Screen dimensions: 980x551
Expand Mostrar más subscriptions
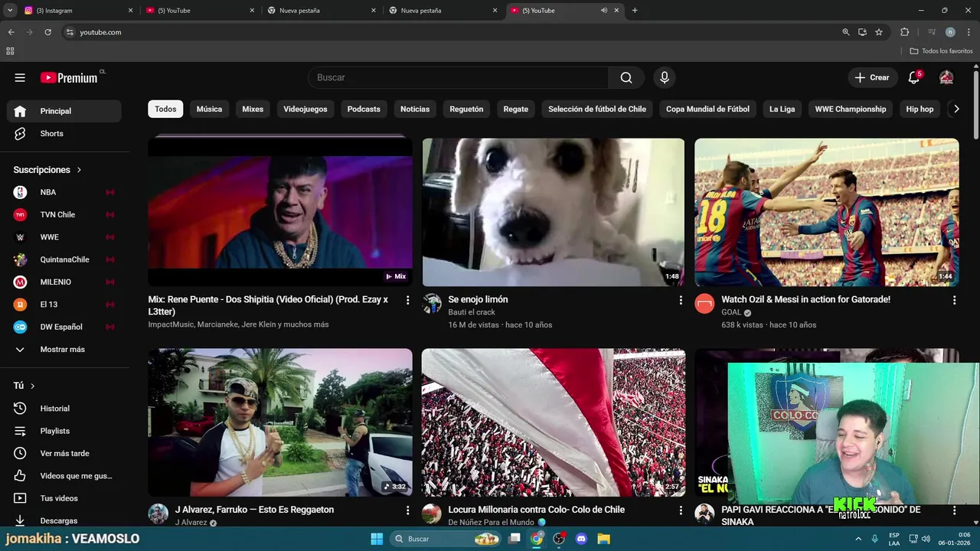pos(64,350)
